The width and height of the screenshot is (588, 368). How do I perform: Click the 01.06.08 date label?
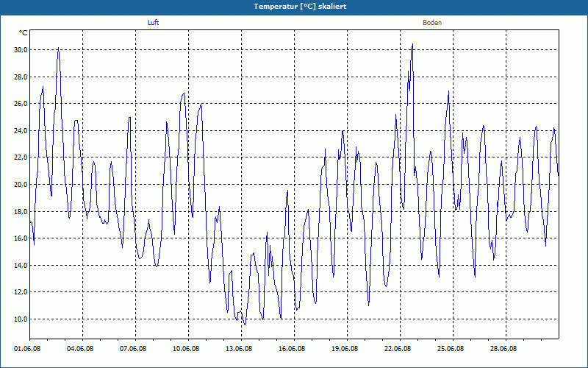tap(27, 349)
